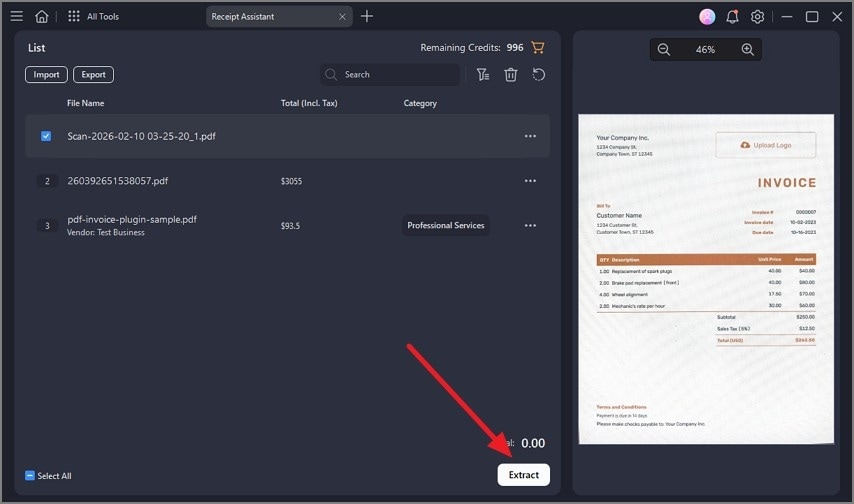Click the shopping cart to buy credits
Viewport: 854px width, 504px height.
538,47
